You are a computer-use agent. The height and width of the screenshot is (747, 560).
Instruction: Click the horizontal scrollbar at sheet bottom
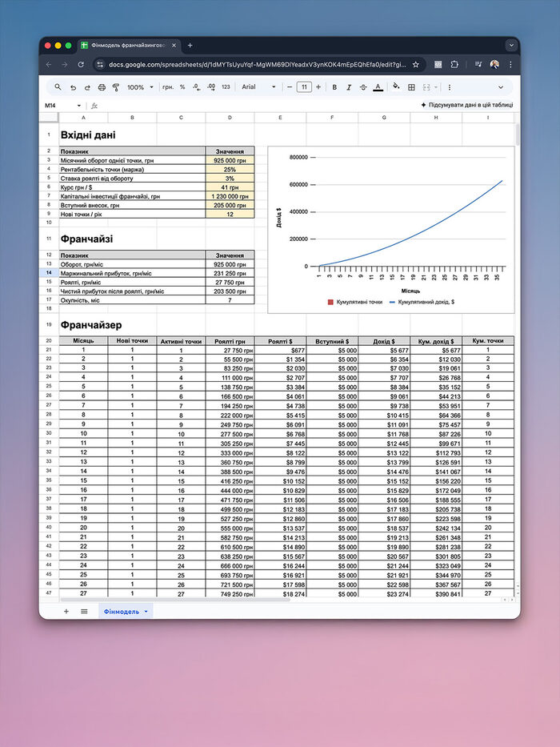click(x=175, y=600)
